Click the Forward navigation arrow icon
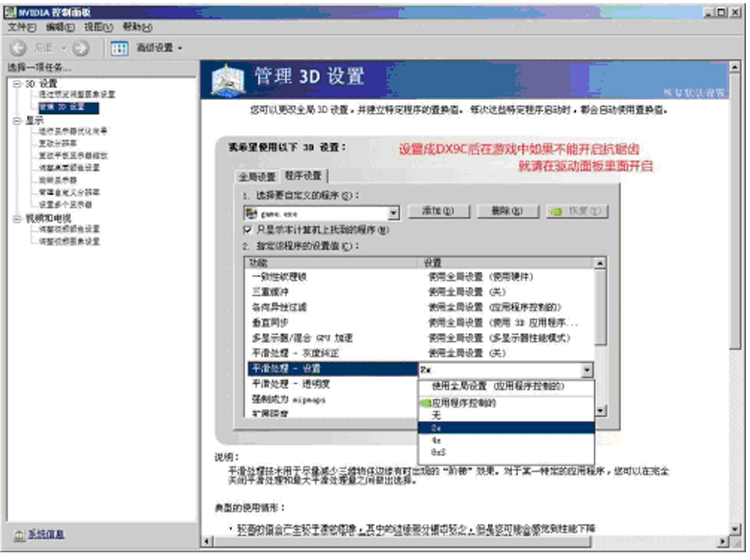Screen dimensions: 750x560 tap(81, 48)
